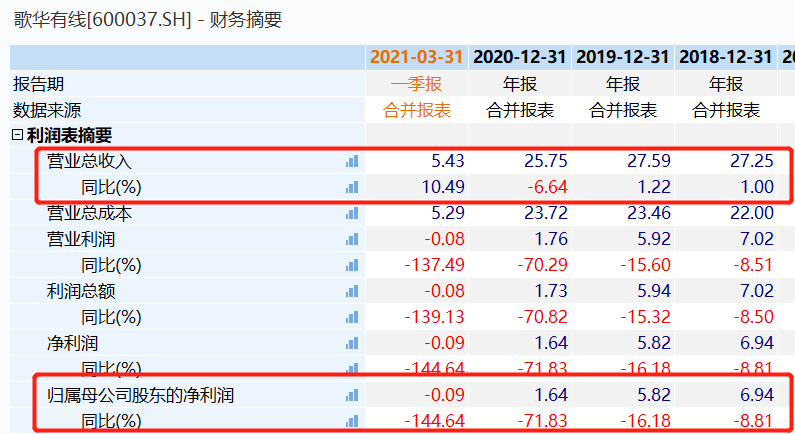795x434 pixels.
Task: Select operating profit growth -8.51
Action: [753, 265]
